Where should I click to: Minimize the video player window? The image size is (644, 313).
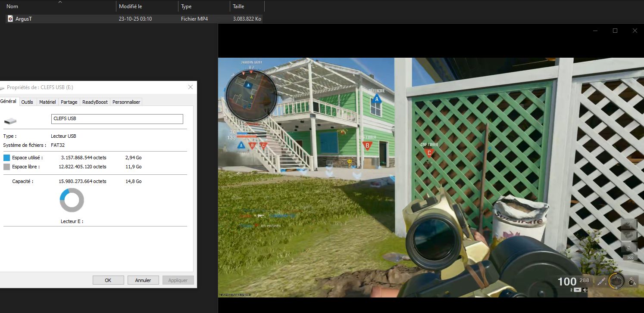[x=595, y=31]
